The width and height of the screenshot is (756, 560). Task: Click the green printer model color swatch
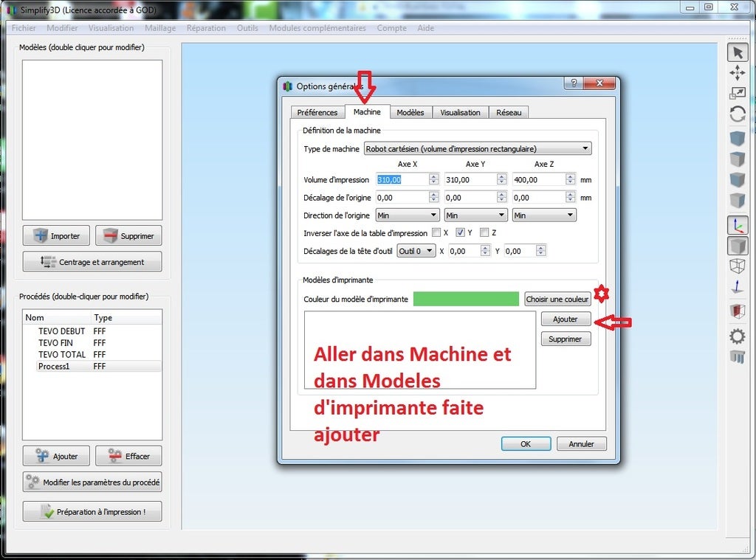(467, 299)
